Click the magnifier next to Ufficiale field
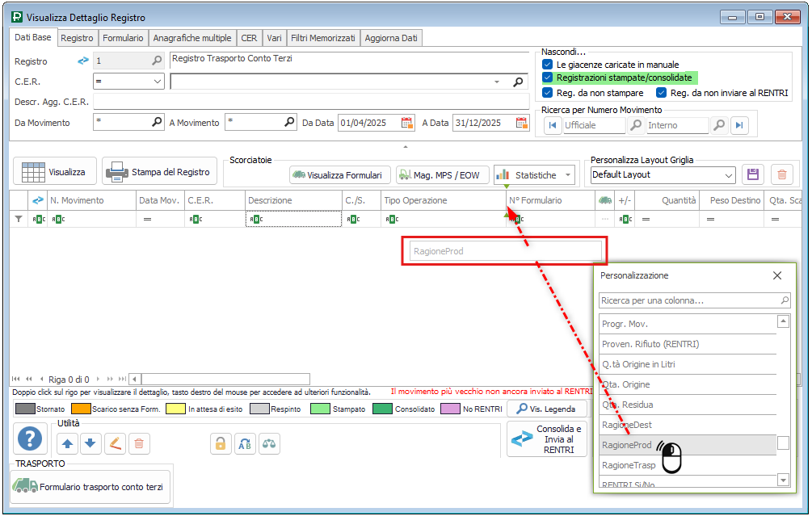 click(x=636, y=125)
